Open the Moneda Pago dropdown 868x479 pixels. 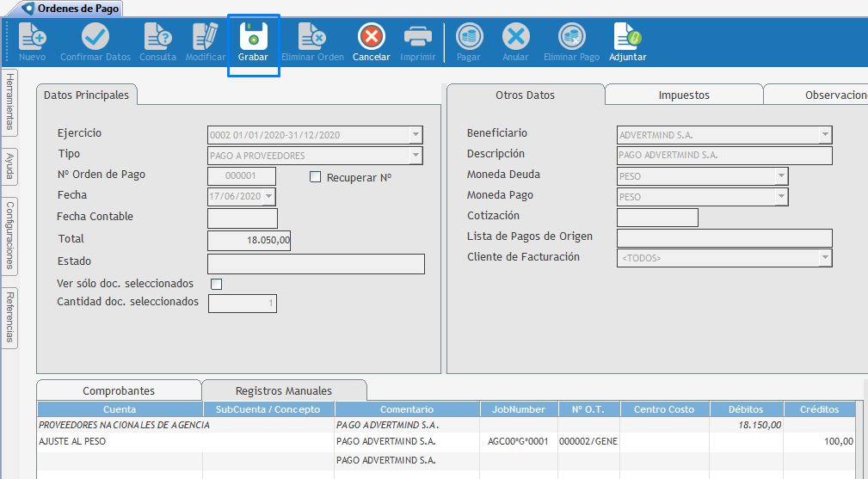[780, 197]
